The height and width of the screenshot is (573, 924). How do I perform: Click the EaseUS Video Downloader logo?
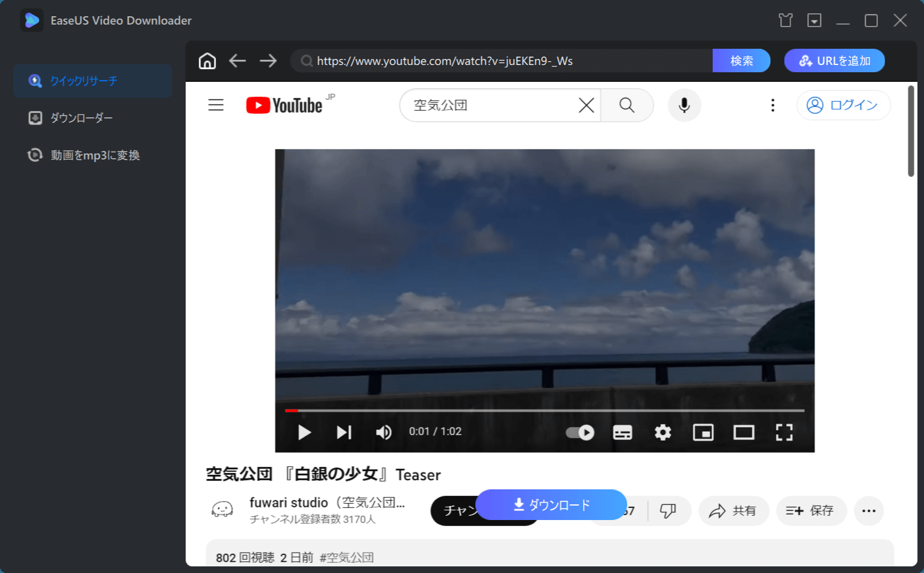[31, 20]
